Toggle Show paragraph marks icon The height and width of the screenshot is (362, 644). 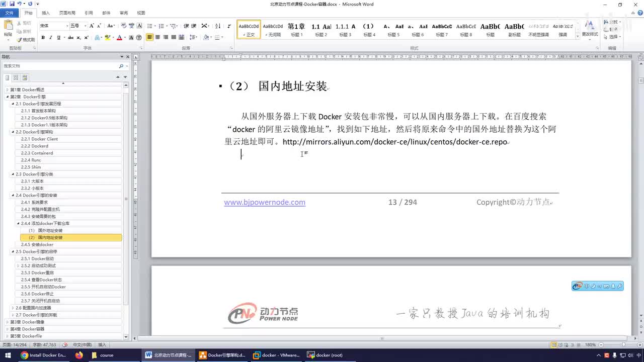(x=229, y=26)
